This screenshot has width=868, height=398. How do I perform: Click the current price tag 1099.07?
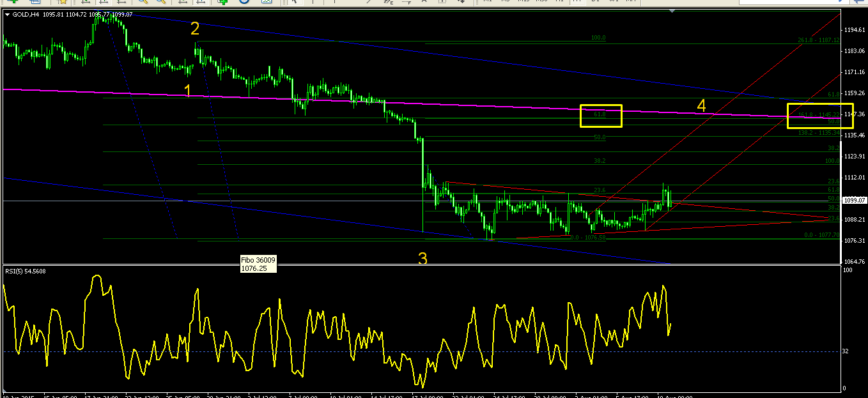coord(855,200)
